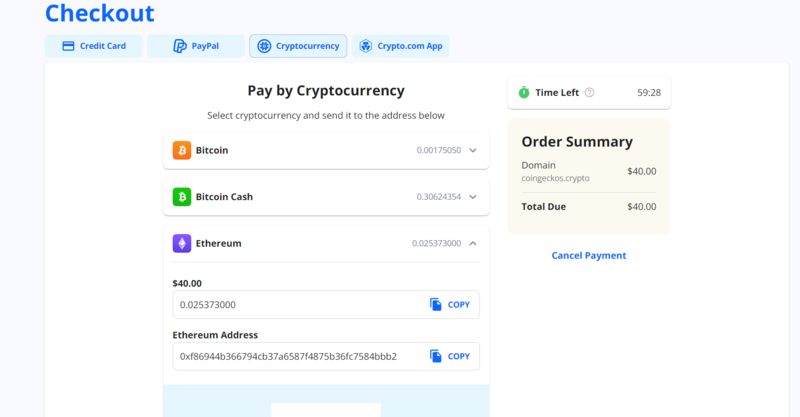
Task: Collapse the Ethereum payment section
Action: tap(473, 243)
